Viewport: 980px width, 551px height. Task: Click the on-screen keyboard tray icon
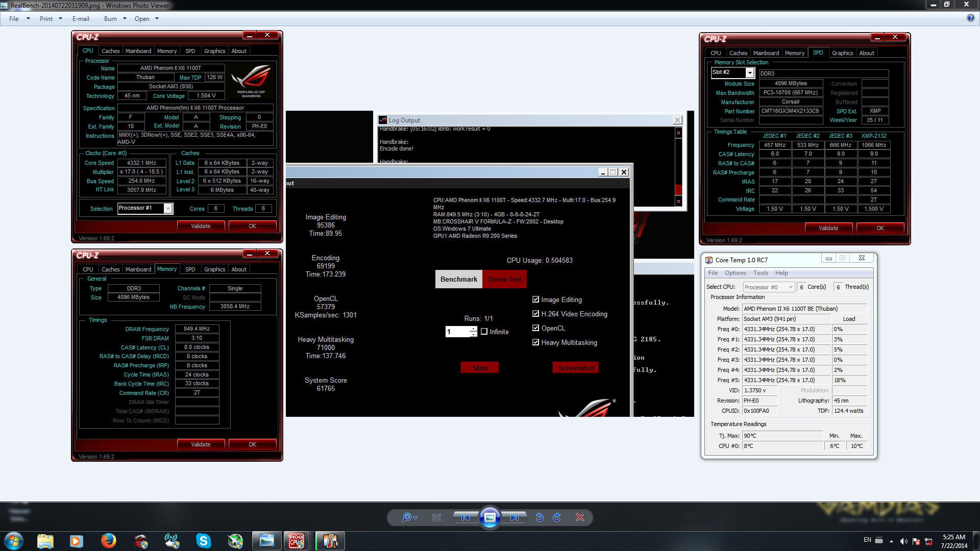(x=879, y=540)
